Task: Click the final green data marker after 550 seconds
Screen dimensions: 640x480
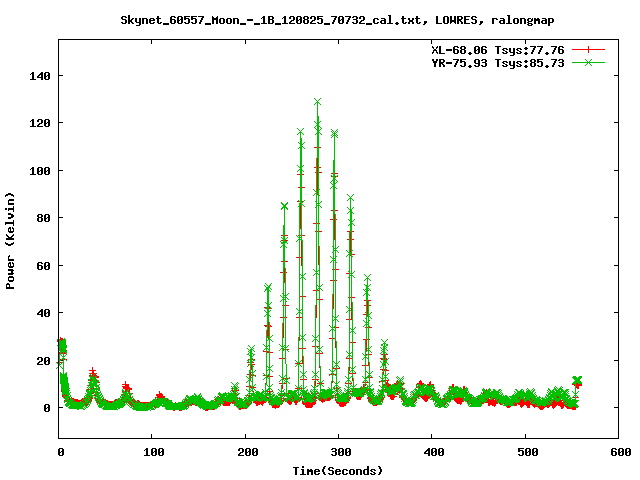Action: (x=577, y=380)
